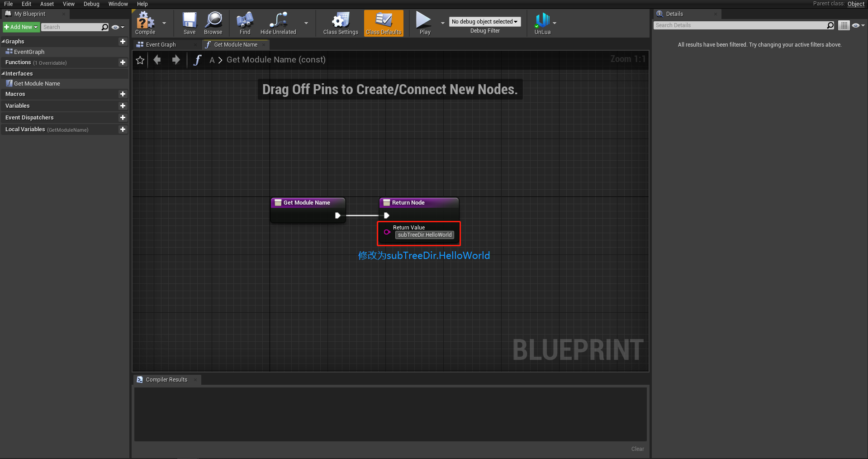
Task: Focus the Search Details field
Action: tap(740, 25)
